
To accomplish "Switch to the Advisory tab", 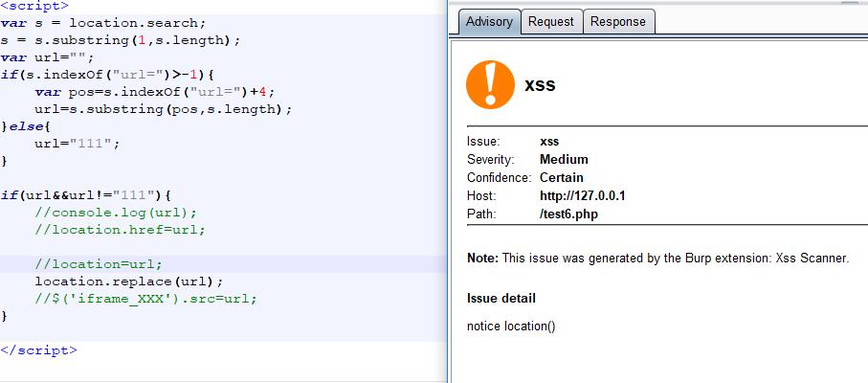I will [x=489, y=22].
